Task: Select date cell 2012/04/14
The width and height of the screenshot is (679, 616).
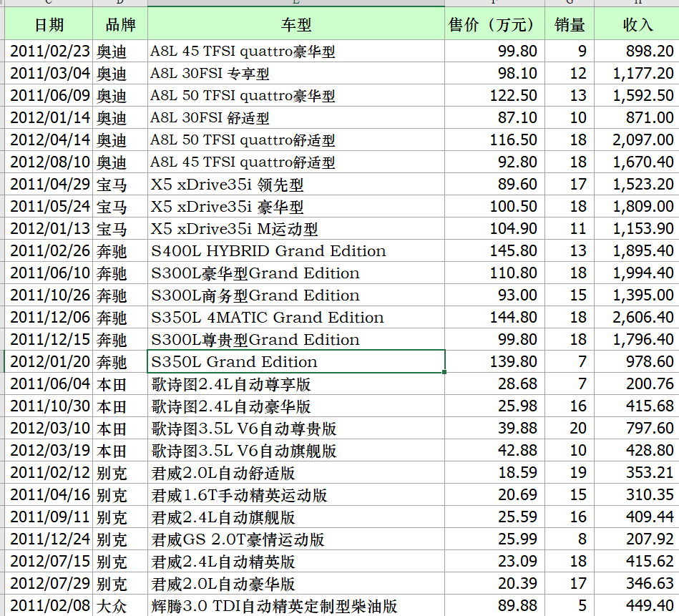Action: (x=49, y=140)
